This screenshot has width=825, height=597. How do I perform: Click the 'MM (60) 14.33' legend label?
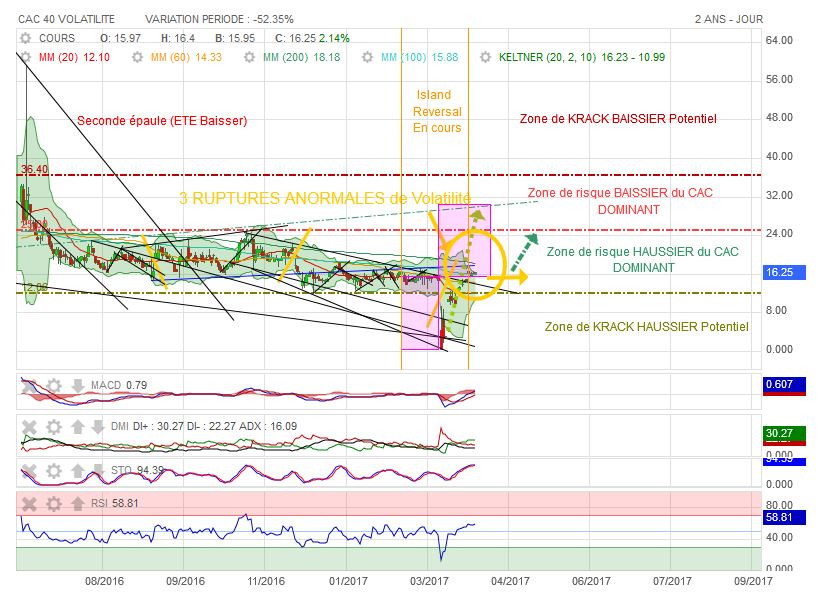pyautogui.click(x=186, y=57)
